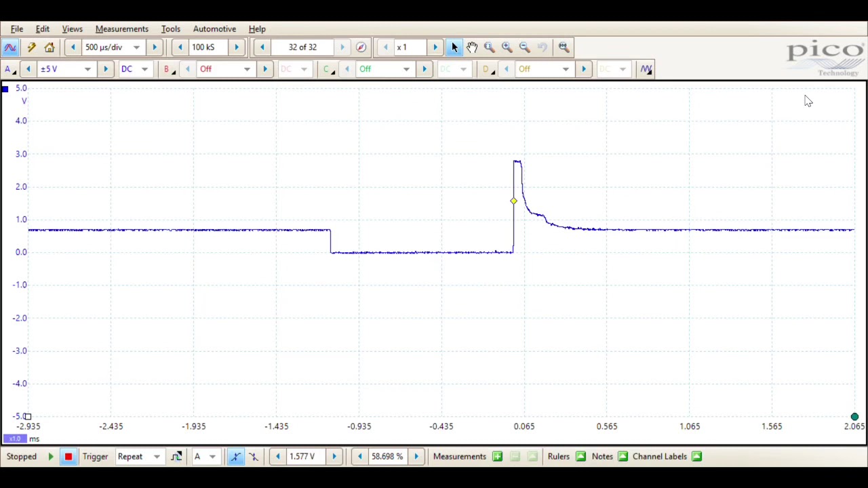
Task: Open Channel D Off range dropdown
Action: 566,69
